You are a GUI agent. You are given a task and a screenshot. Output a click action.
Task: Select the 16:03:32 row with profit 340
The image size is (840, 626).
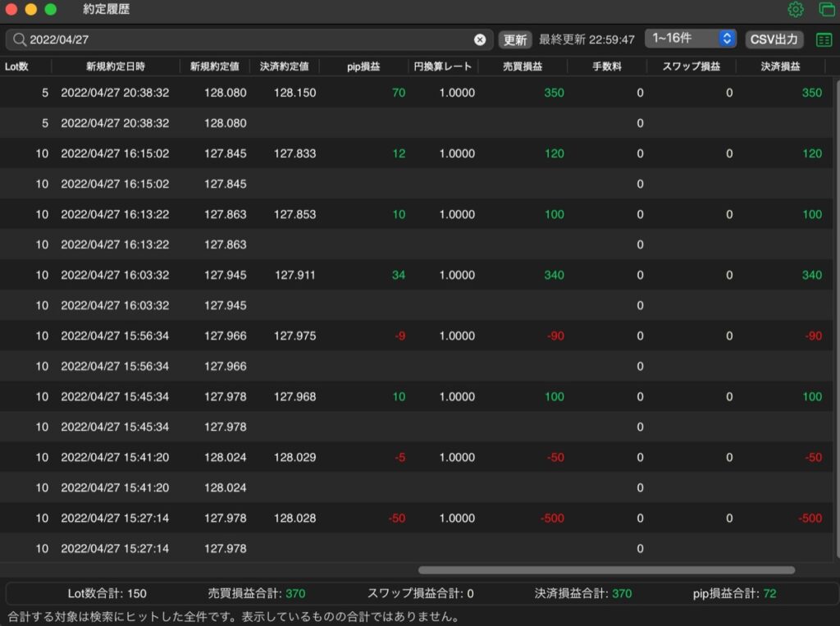(417, 275)
